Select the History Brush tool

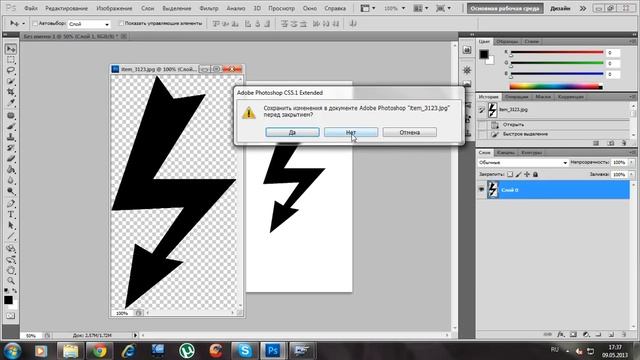11,148
